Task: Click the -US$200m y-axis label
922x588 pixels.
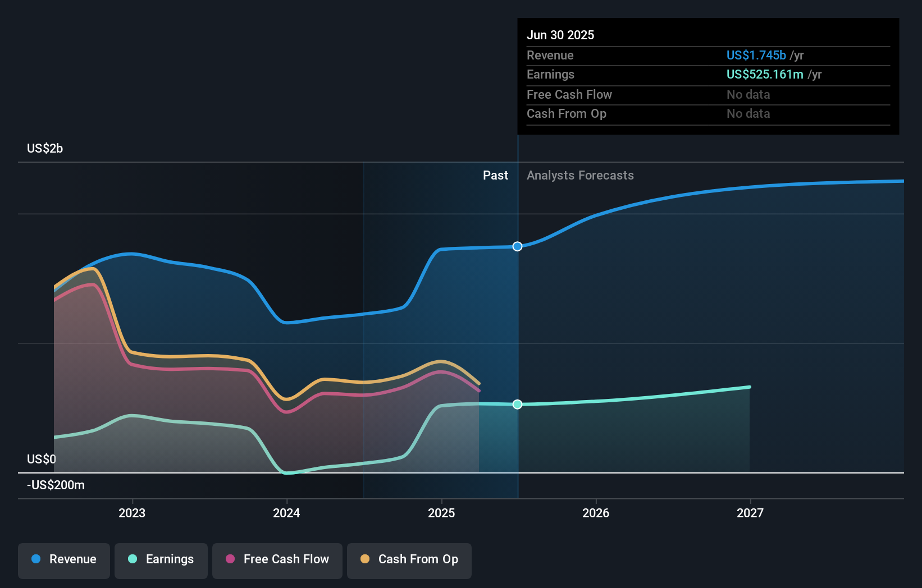Action: (x=56, y=485)
